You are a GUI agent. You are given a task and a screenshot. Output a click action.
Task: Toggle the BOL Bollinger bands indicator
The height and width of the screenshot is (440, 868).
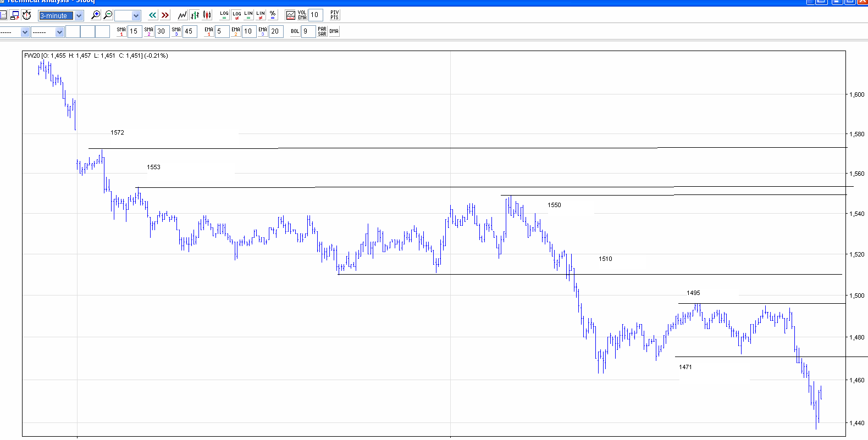pos(295,31)
